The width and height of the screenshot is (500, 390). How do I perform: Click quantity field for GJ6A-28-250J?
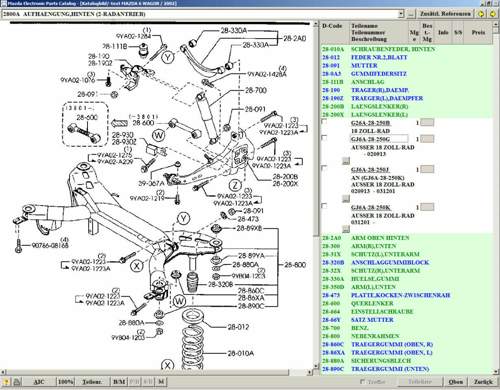427,169
